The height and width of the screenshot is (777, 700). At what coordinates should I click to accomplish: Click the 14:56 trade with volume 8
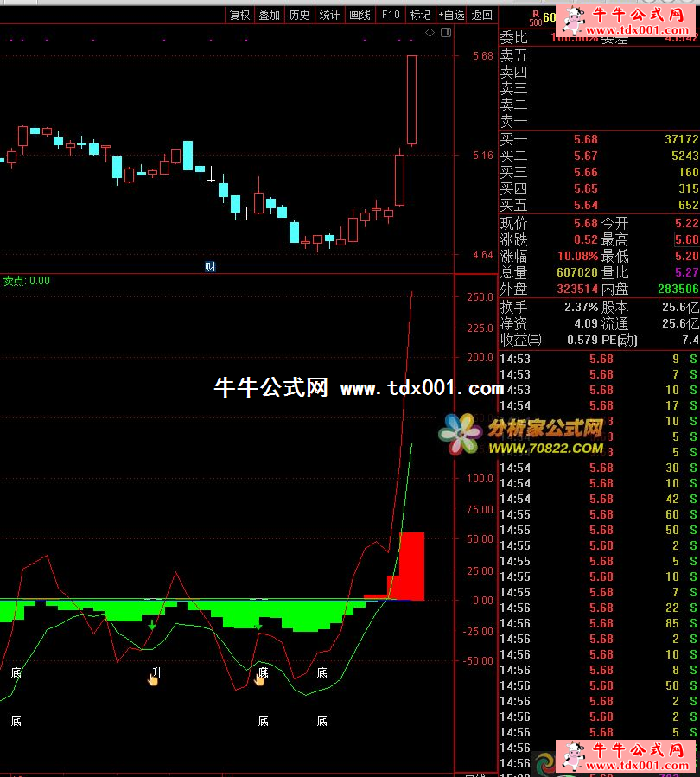pyautogui.click(x=599, y=670)
